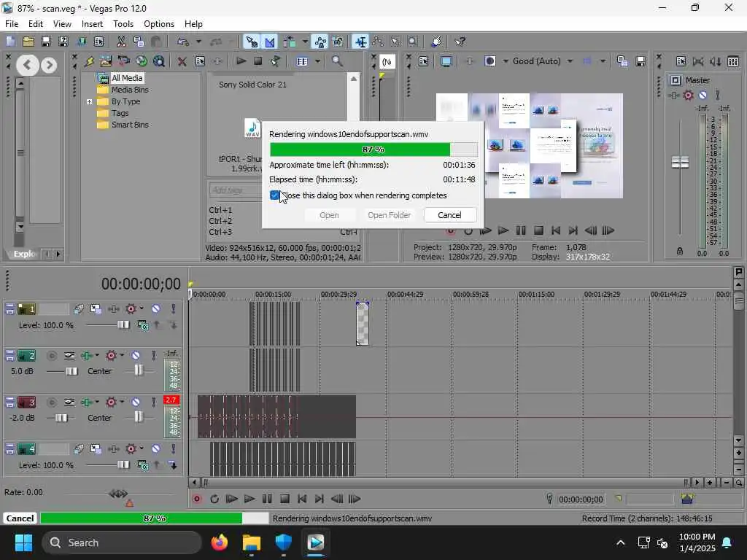Screen dimensions: 747x560
Task: Mute video track 1
Action: coord(156,309)
